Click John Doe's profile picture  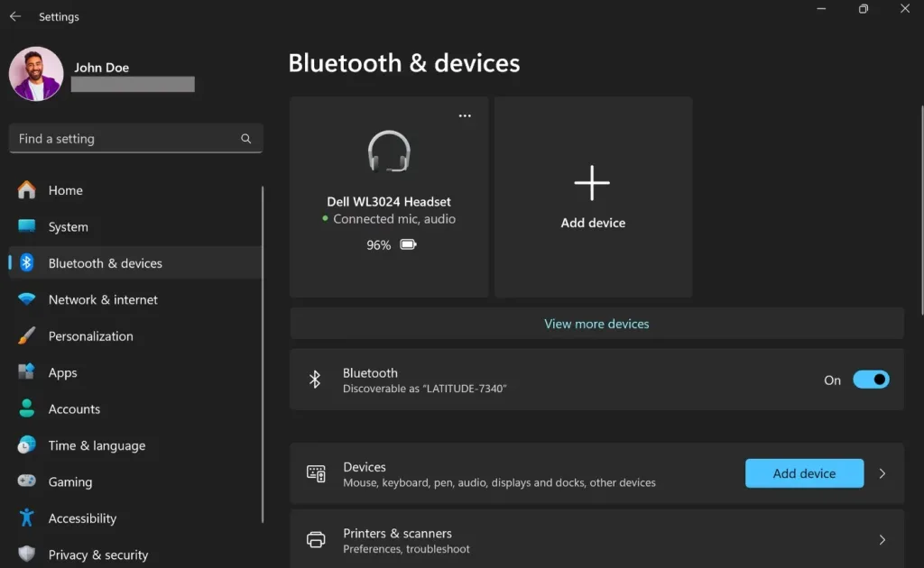pyautogui.click(x=36, y=74)
